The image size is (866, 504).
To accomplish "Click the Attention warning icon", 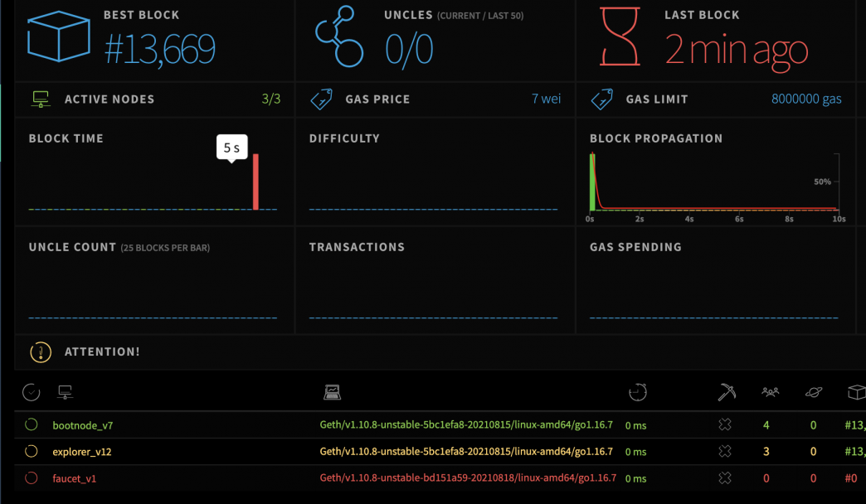I will (x=40, y=351).
